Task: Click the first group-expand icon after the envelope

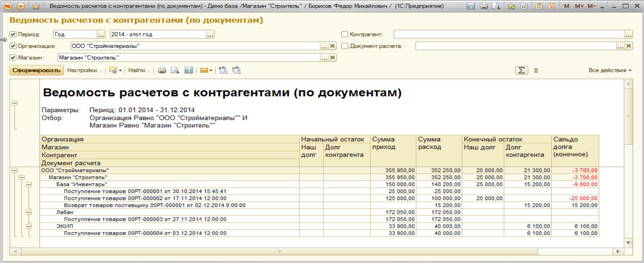Action: [x=223, y=70]
